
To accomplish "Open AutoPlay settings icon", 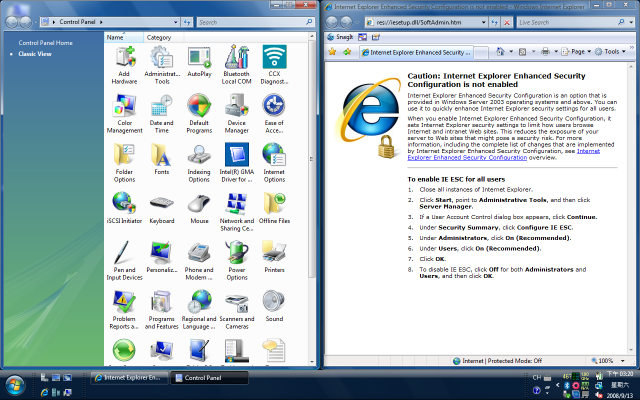I will click(x=199, y=62).
